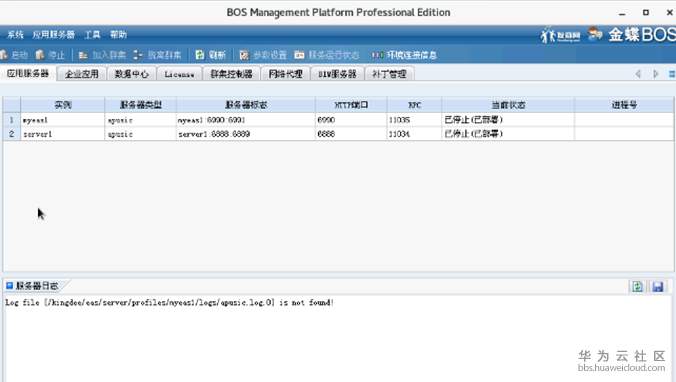Click HTTP port 6890 cell

tap(351, 120)
